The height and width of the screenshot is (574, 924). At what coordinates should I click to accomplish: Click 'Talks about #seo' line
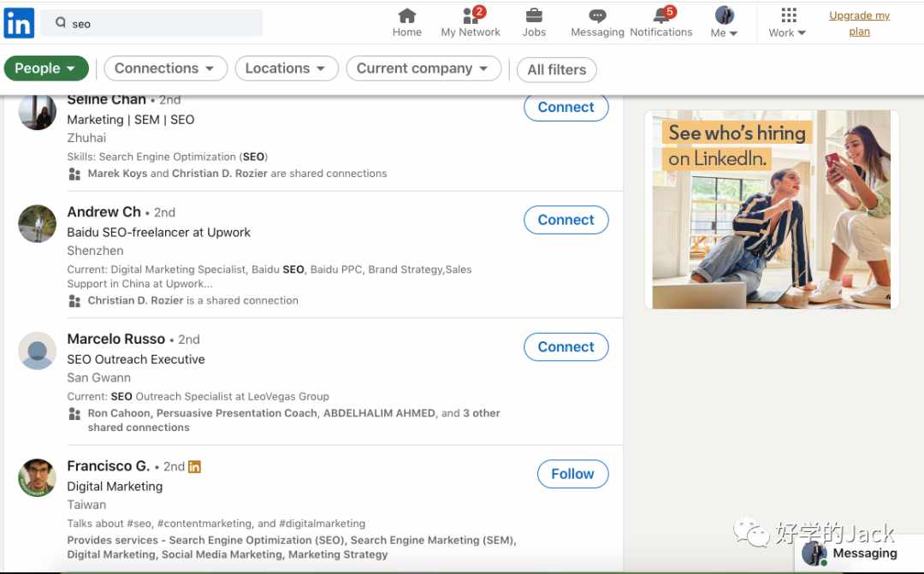tap(216, 524)
